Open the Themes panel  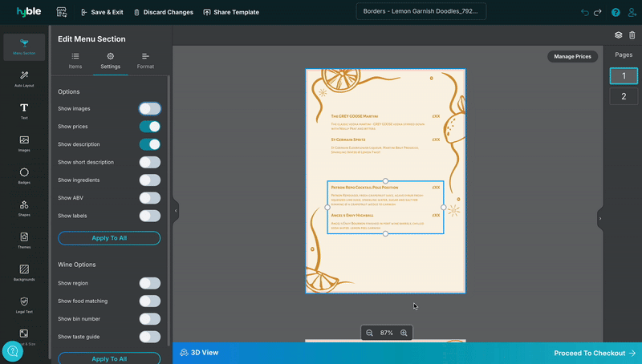[24, 241]
